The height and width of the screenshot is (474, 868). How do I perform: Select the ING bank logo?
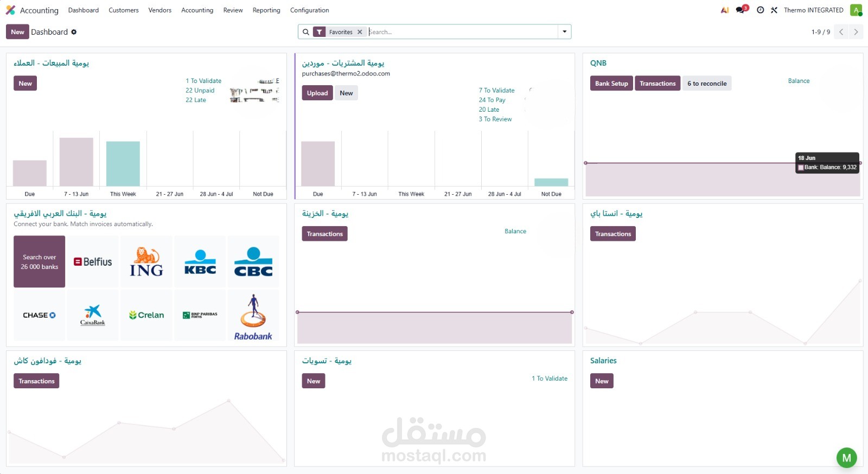[146, 261]
